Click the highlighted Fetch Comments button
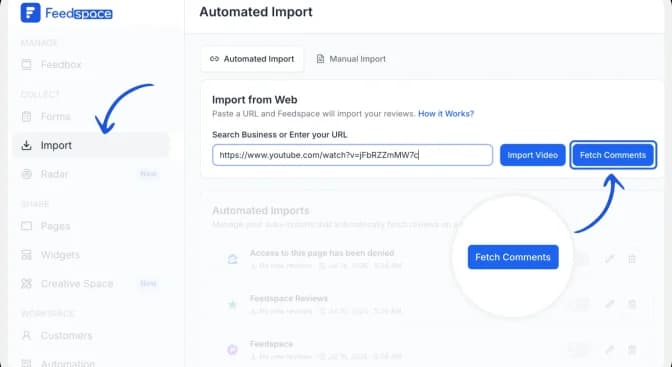The image size is (672, 367). click(x=613, y=155)
